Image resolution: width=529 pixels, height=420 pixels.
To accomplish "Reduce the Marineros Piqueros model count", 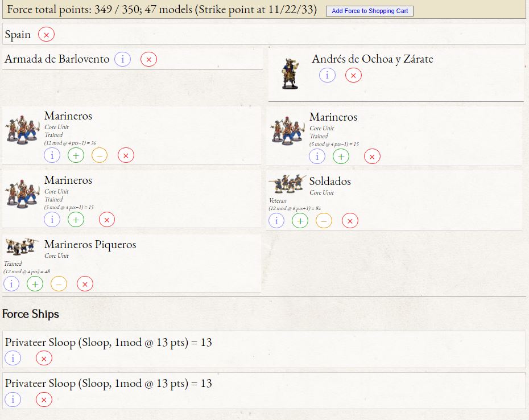I will [x=59, y=284].
